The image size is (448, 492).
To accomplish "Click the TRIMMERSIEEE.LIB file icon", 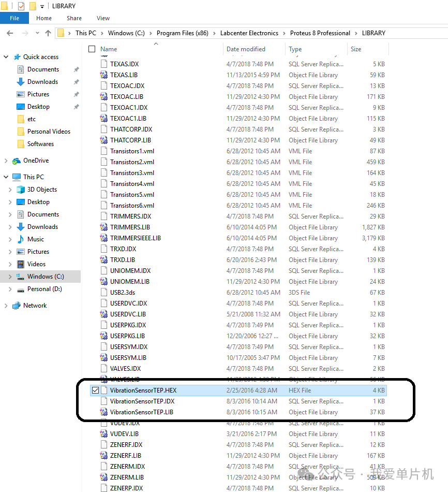I will (x=104, y=238).
